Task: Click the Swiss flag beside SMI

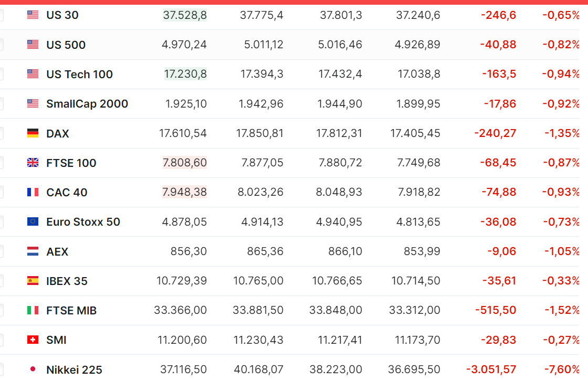Action: (x=33, y=340)
